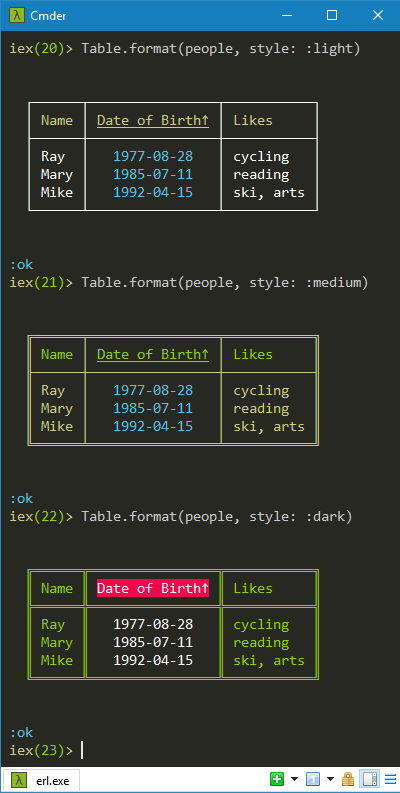The image size is (400, 793).
Task: Click the iex(20) light style command text
Action: 221,49
